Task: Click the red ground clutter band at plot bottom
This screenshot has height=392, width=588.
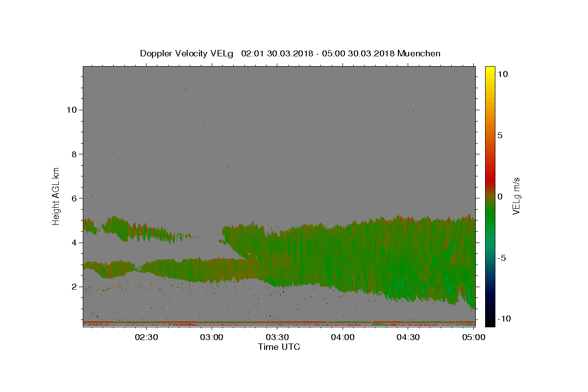Action: click(x=279, y=323)
